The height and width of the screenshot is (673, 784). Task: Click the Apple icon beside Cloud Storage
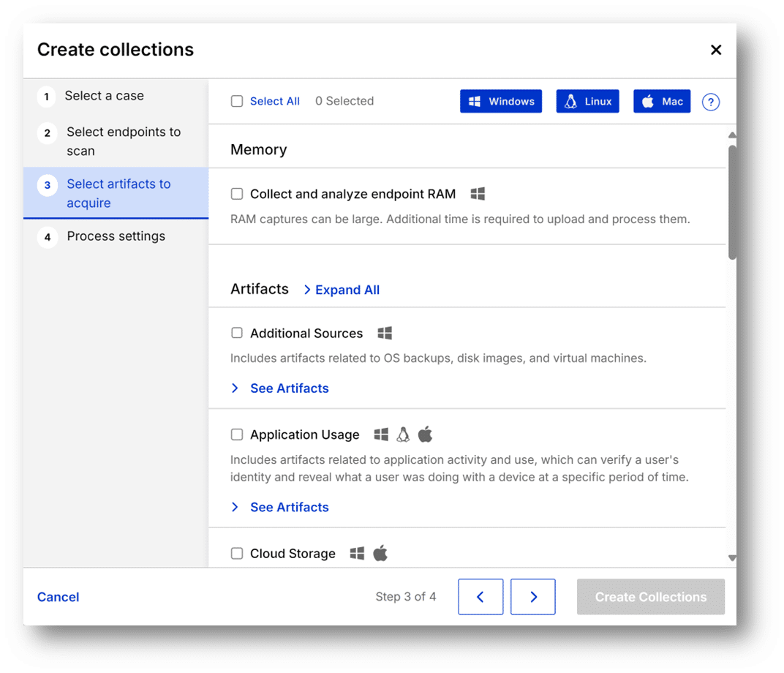tap(380, 553)
